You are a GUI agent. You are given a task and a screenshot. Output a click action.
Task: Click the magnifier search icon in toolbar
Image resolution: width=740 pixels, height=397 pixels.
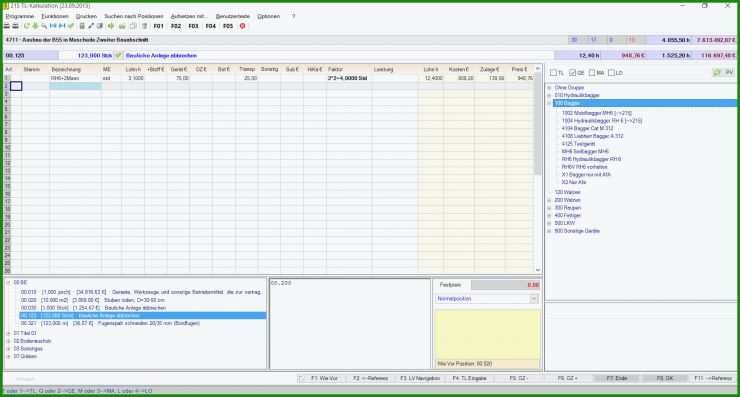point(44,26)
